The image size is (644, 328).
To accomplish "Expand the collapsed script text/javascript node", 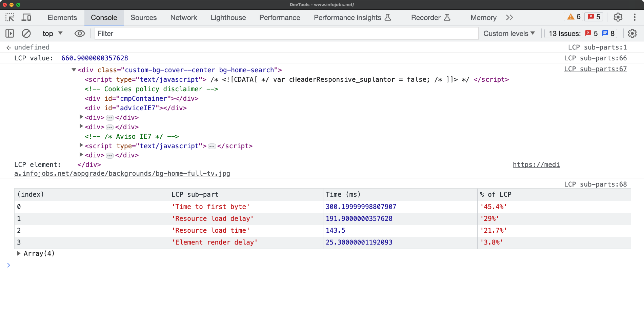I will click(x=81, y=145).
